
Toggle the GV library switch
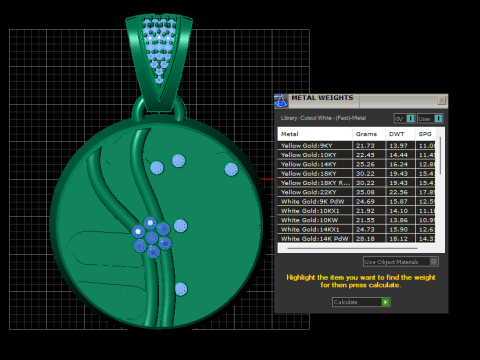(404, 119)
